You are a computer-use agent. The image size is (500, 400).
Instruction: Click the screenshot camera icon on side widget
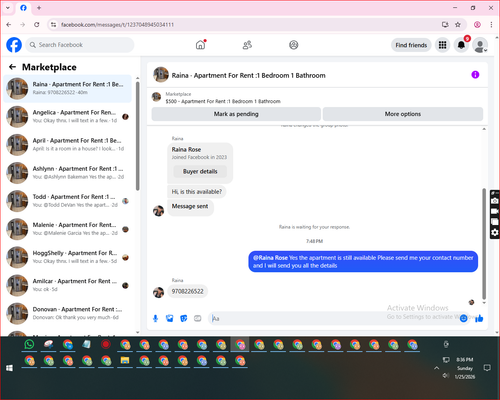tap(495, 201)
